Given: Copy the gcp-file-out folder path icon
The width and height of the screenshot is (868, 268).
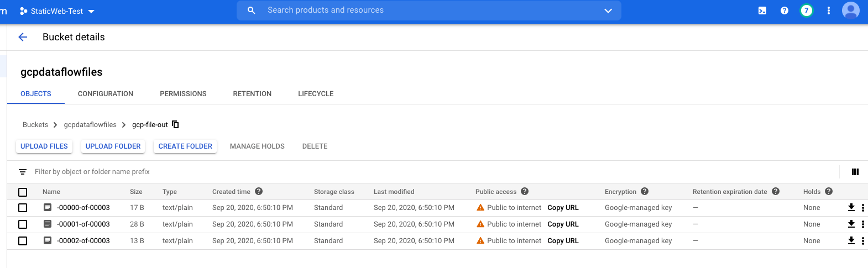Looking at the screenshot, I should click(x=175, y=124).
